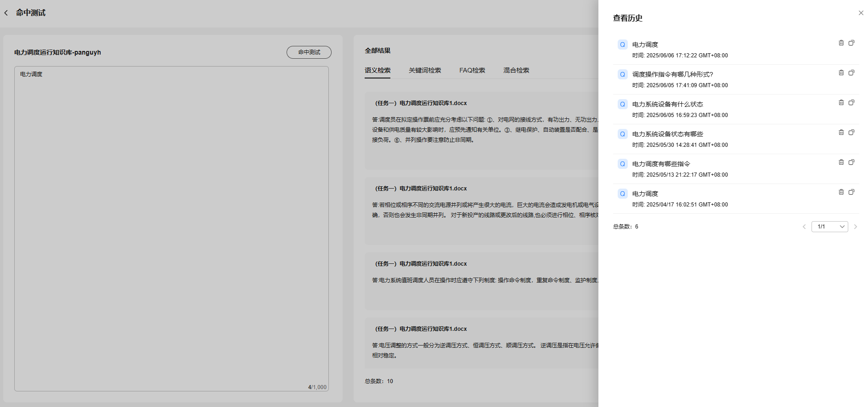This screenshot has height=407, width=868.
Task: Copy the 2025/04/17 电力调度 history query
Action: click(851, 192)
